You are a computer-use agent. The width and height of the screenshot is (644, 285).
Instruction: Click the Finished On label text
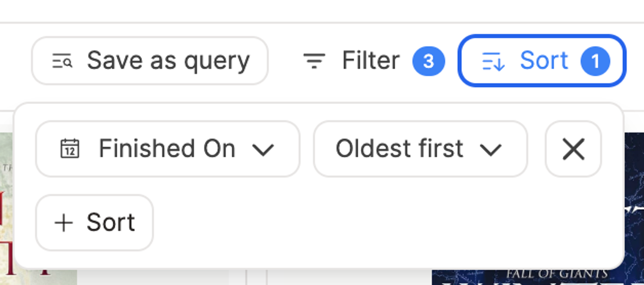(x=167, y=148)
